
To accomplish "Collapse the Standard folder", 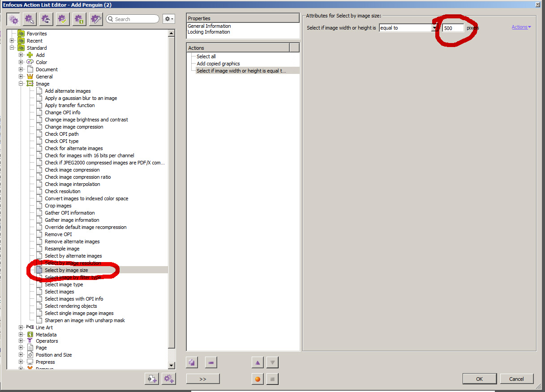I will click(12, 48).
